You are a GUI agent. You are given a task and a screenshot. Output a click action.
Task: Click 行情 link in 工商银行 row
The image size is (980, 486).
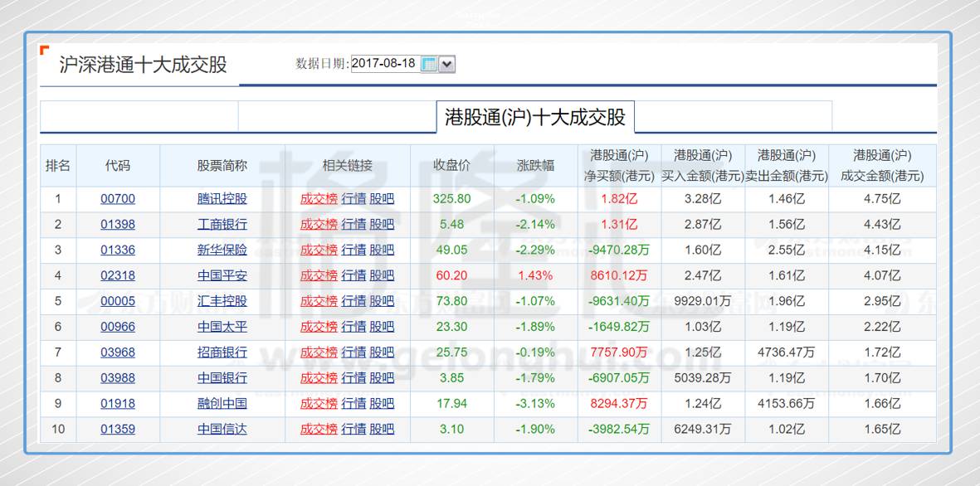click(353, 224)
